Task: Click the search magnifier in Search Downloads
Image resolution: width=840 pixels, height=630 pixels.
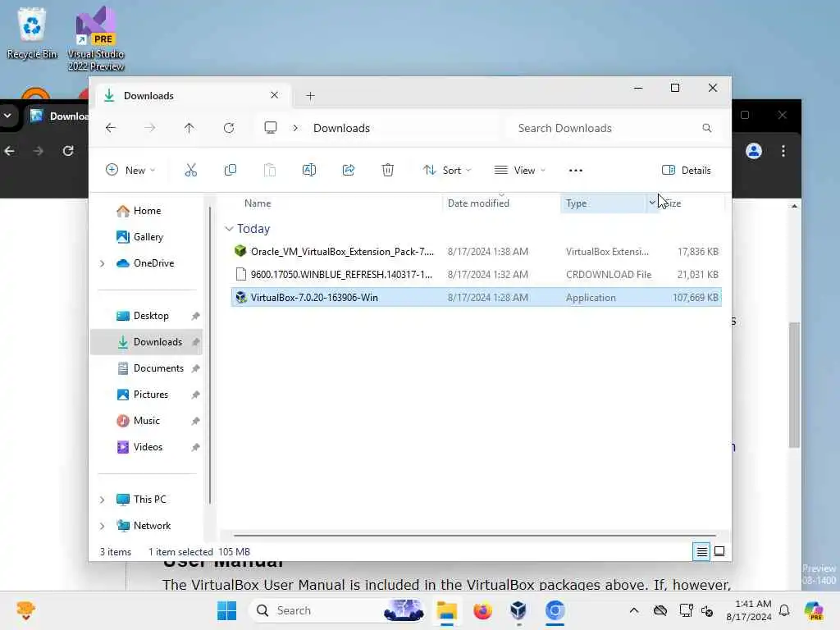Action: (x=707, y=128)
